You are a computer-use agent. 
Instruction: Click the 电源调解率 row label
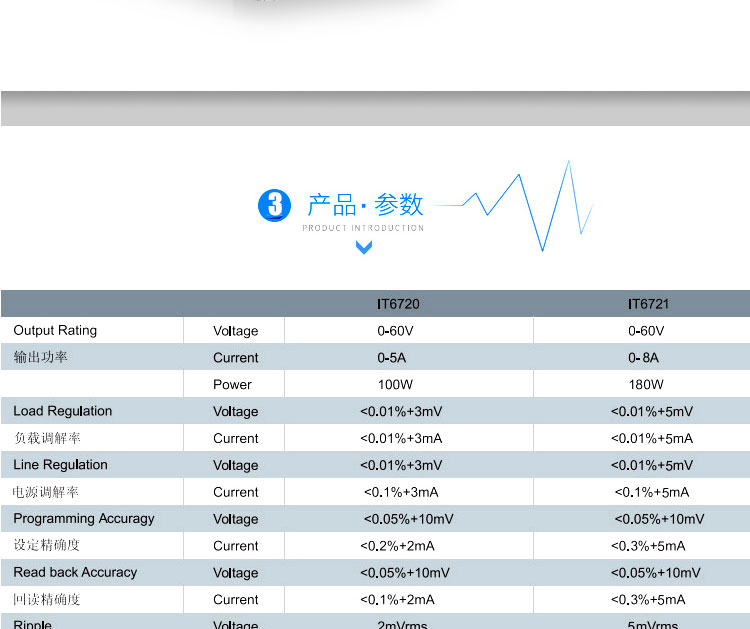click(x=46, y=492)
